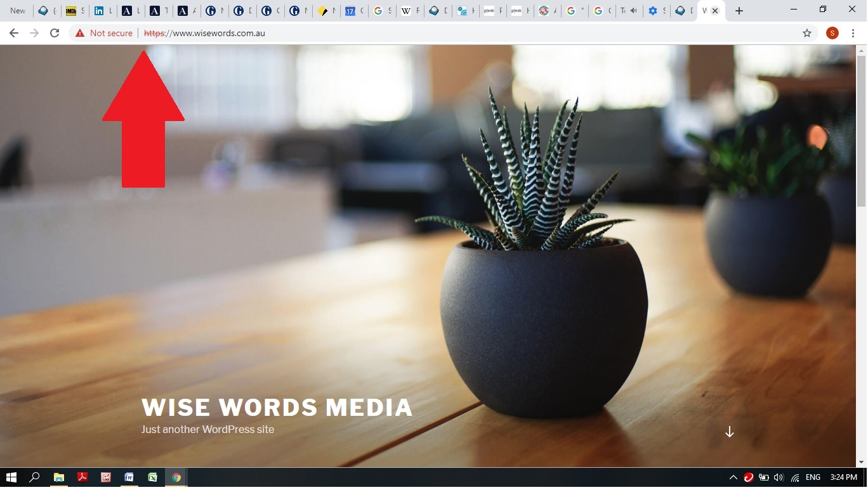Open the red app icon beside Acrobat in taskbar

tap(106, 477)
